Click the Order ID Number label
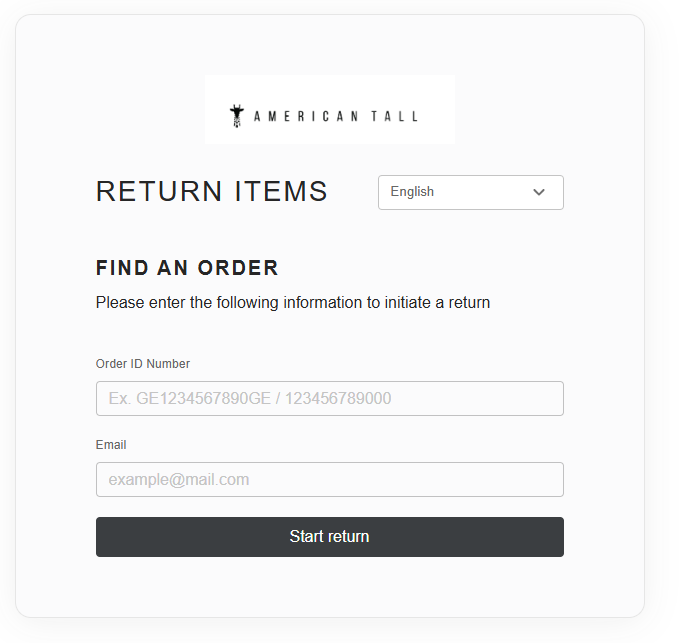 [x=143, y=364]
